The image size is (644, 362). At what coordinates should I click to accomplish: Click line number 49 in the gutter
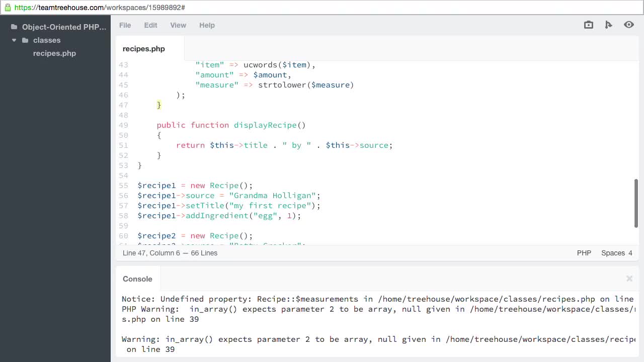123,125
